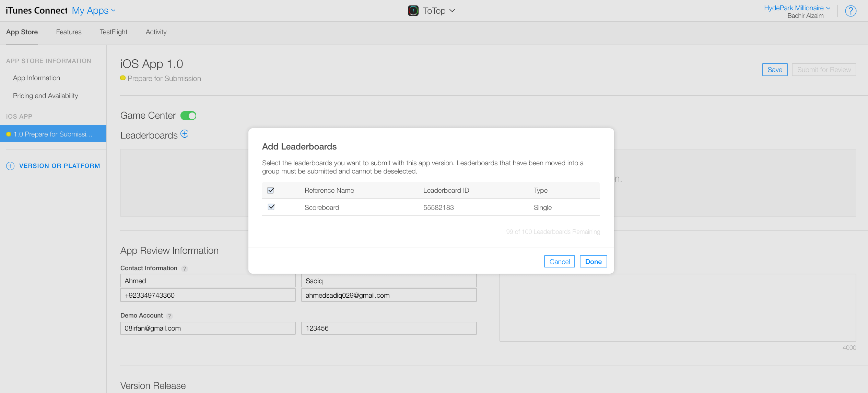868x393 pixels.
Task: Expand the My Apps dropdown
Action: [x=94, y=11]
